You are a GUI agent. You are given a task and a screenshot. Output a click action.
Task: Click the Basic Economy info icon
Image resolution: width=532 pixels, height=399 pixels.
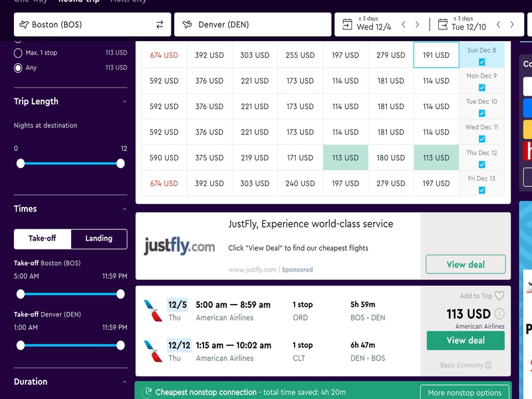[x=488, y=365]
